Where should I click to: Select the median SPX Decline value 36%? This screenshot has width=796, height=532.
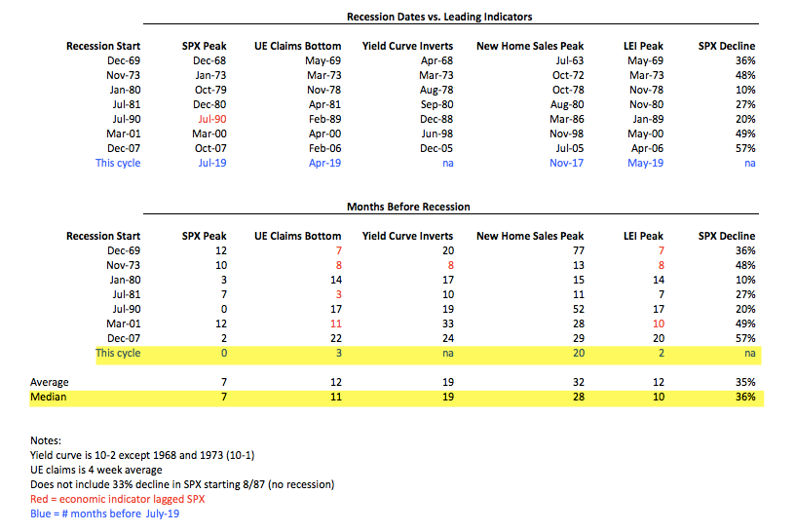tap(745, 397)
